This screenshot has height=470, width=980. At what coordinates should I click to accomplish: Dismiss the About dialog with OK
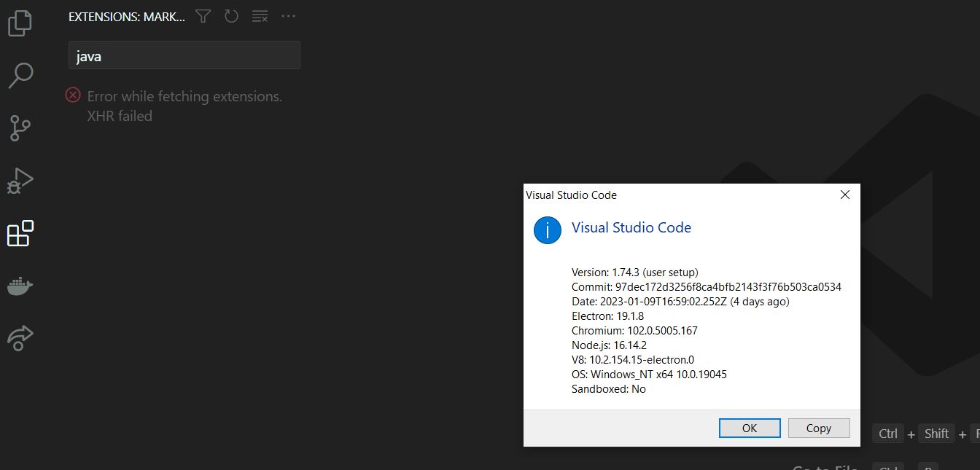tap(750, 428)
